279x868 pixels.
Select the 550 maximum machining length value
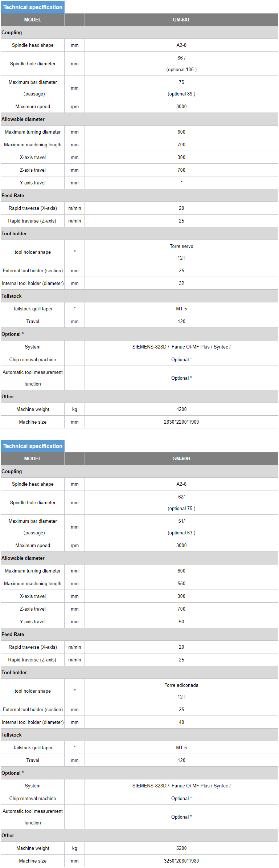181,584
